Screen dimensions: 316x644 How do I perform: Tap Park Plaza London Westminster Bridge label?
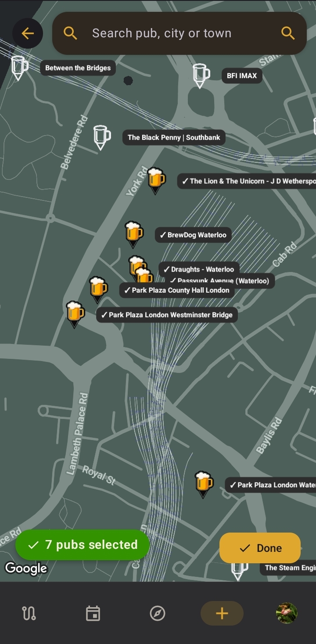167,315
